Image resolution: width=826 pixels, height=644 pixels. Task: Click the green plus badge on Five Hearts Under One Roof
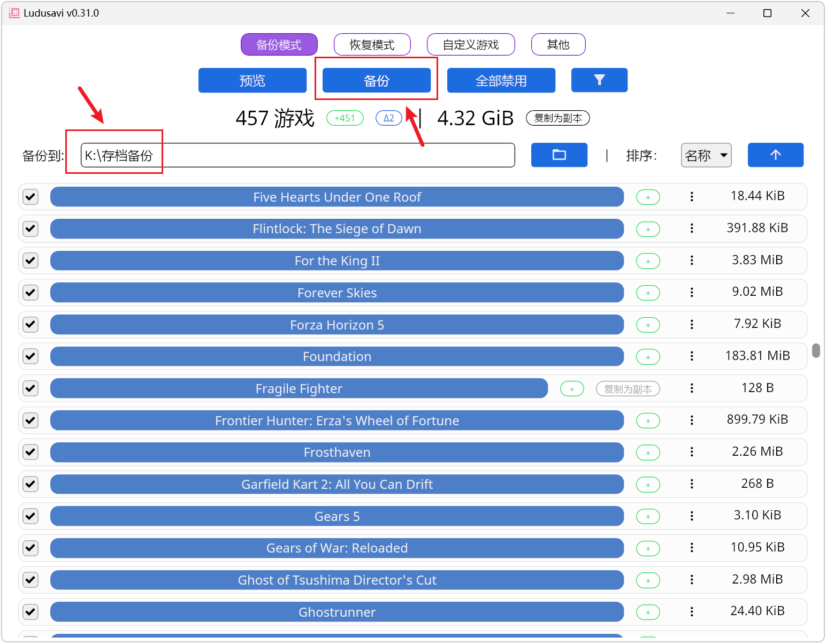click(648, 197)
